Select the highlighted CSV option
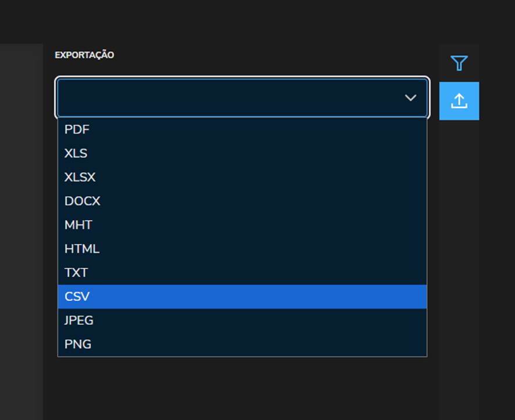This screenshot has width=515, height=420. click(x=77, y=296)
